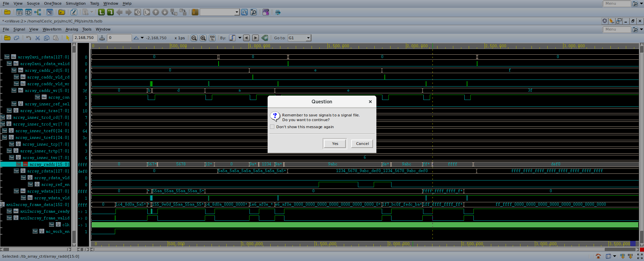The height and width of the screenshot is (261, 644).
Task: Click the new waveform window icon
Action: point(19,12)
